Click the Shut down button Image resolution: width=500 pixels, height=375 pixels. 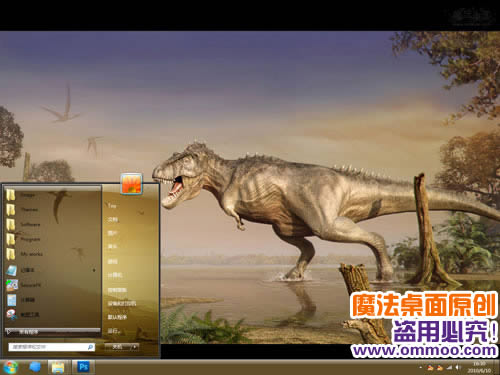(x=117, y=347)
